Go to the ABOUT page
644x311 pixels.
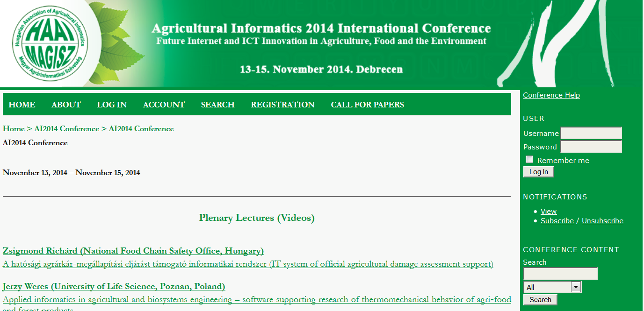(66, 105)
